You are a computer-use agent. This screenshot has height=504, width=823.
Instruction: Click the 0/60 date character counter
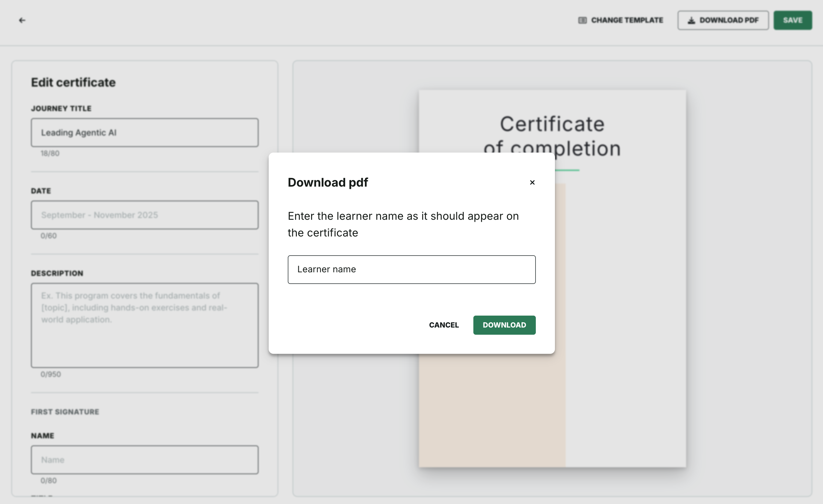tap(49, 236)
